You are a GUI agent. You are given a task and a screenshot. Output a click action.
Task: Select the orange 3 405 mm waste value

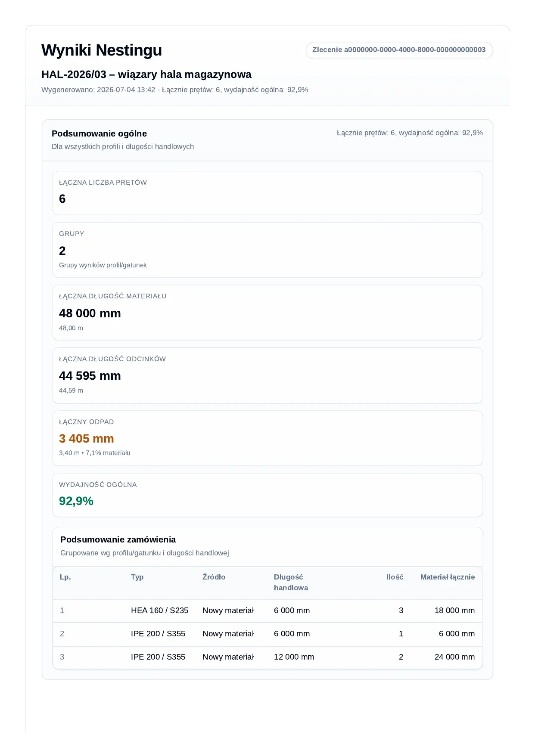point(87,439)
